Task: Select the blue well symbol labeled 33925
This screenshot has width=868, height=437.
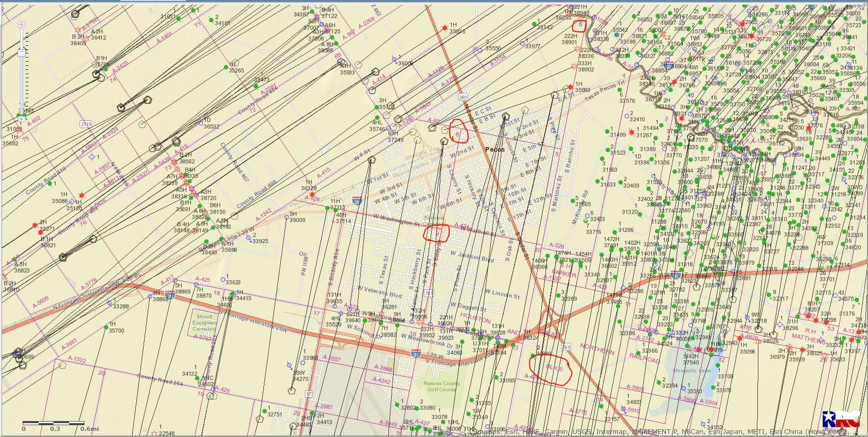Action: tap(249, 238)
